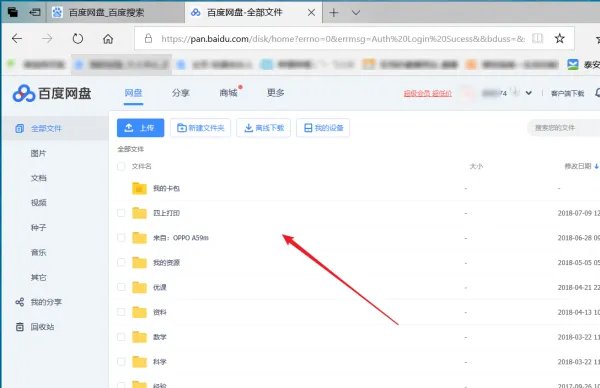Check the box for 四上打印 folder
The image size is (600, 388).
click(x=121, y=213)
